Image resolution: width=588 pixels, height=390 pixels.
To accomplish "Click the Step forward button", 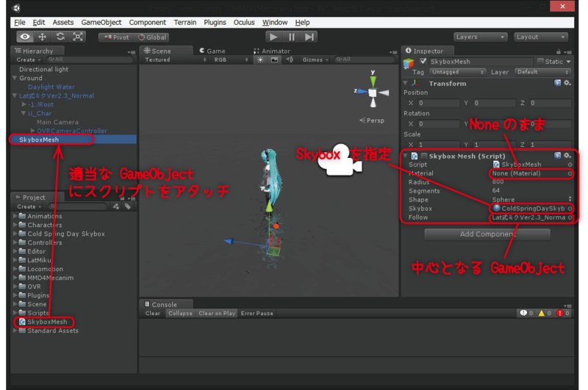I will [309, 37].
